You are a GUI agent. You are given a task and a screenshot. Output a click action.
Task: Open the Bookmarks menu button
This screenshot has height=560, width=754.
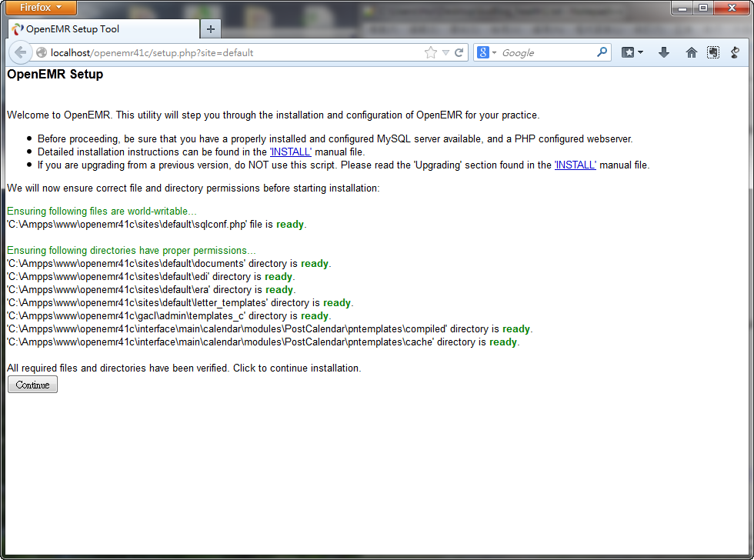632,52
